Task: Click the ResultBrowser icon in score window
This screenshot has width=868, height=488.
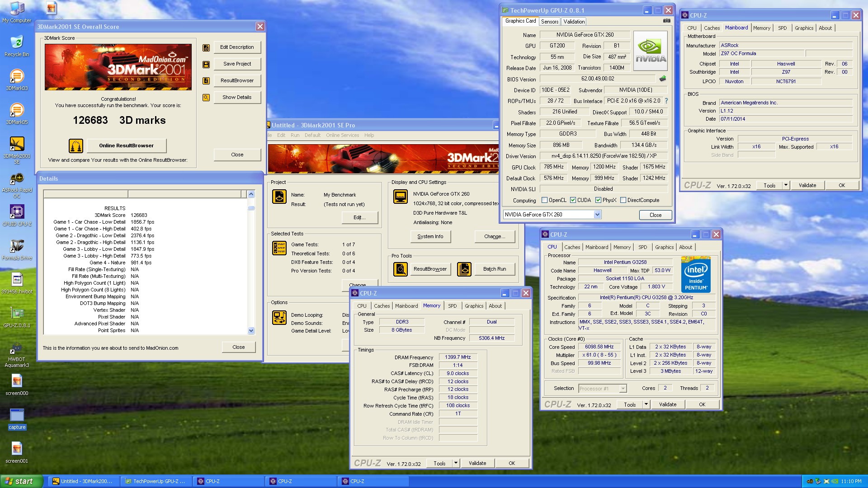Action: (x=206, y=81)
